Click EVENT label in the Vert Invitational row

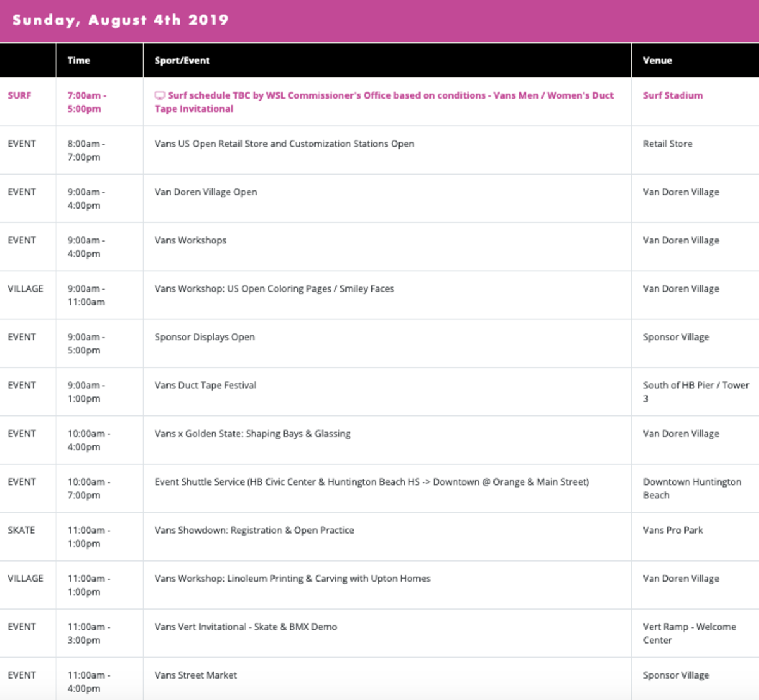click(22, 627)
